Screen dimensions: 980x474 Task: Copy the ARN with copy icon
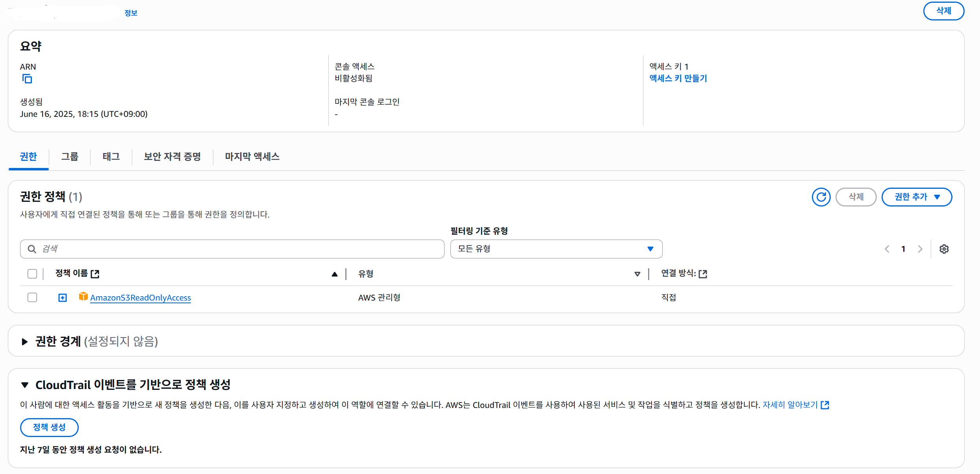(27, 79)
